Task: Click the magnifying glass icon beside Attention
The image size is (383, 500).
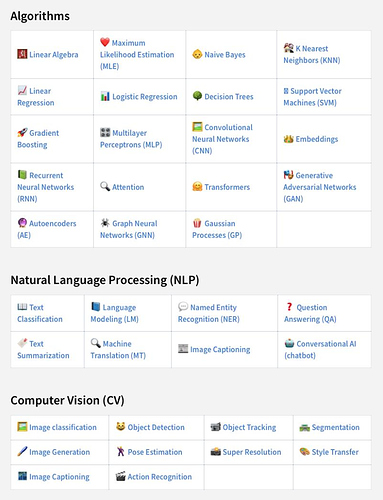Action: (x=105, y=186)
